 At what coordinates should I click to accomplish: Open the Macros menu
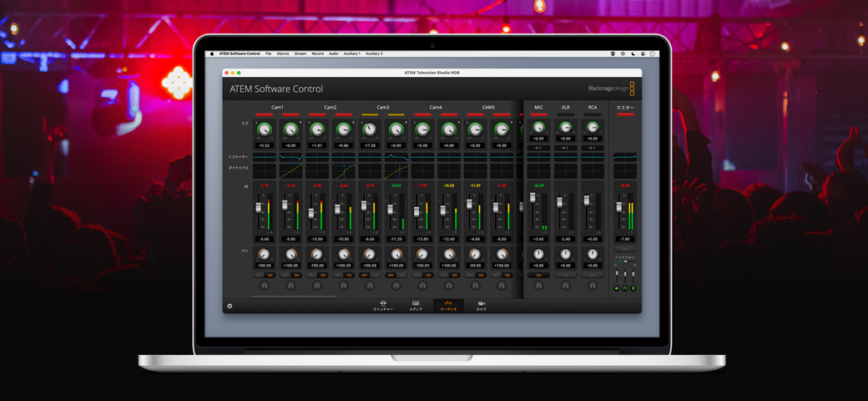click(x=283, y=53)
